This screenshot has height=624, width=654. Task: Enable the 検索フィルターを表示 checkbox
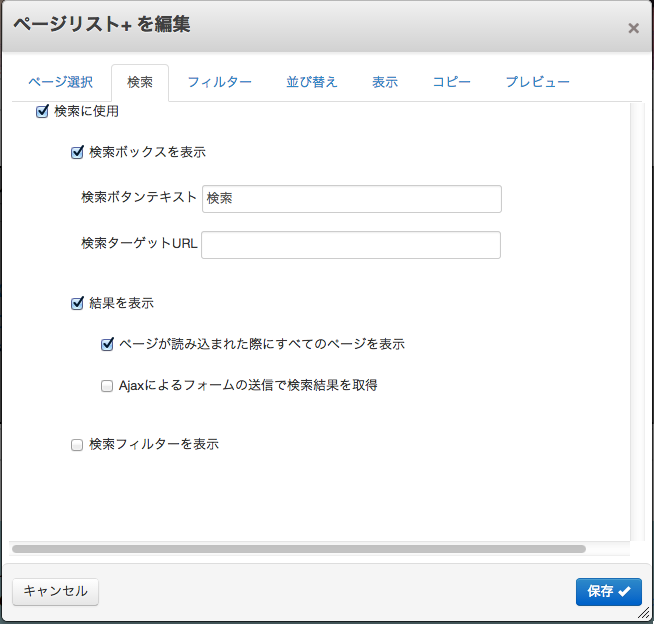click(77, 445)
